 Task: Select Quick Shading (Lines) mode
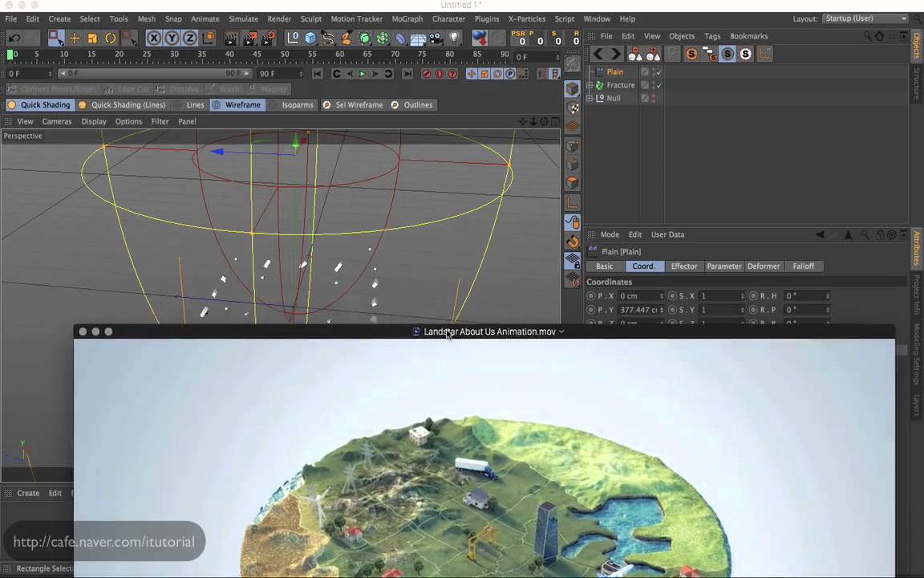pos(123,105)
